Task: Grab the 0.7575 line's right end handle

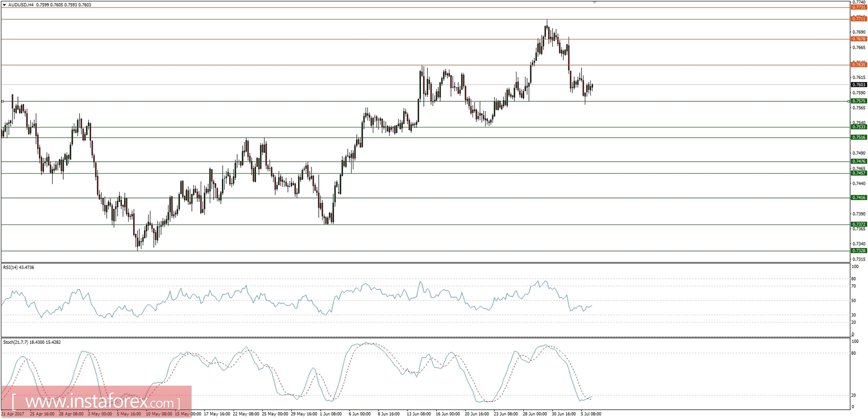Action: tap(849, 101)
